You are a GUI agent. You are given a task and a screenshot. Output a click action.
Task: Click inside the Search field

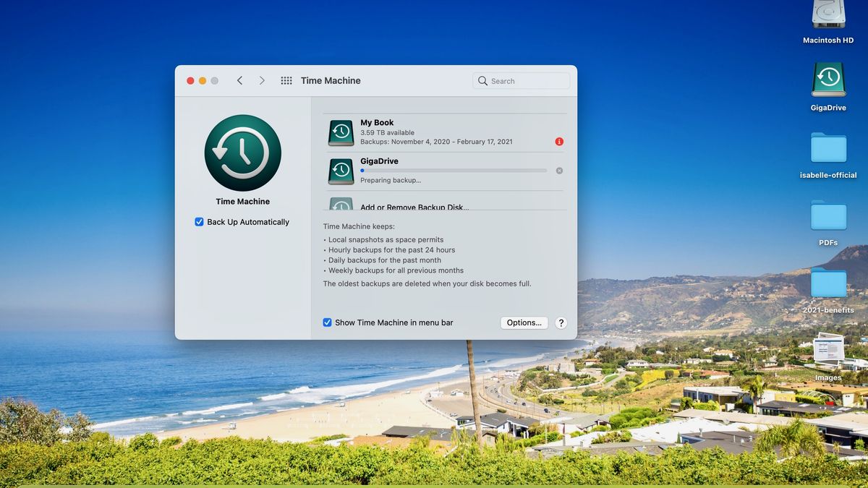[x=521, y=80]
